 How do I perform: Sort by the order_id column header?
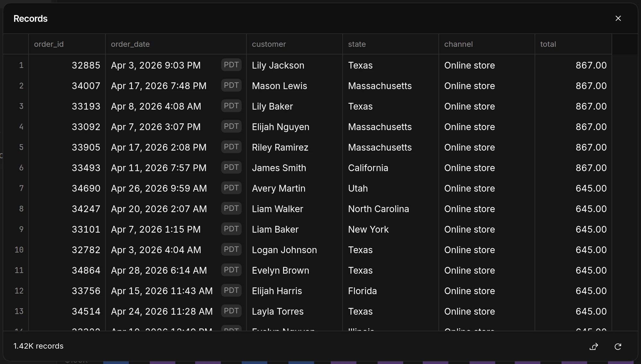pyautogui.click(x=67, y=44)
